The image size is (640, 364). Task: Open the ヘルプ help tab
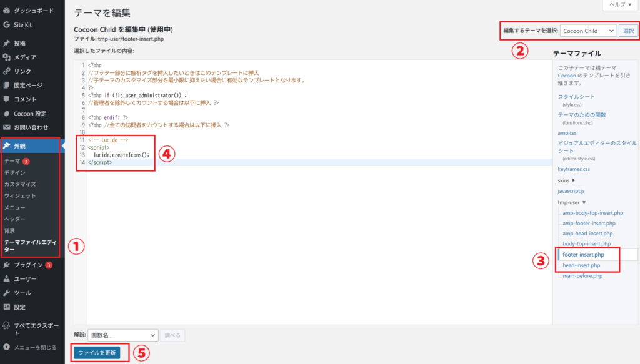click(x=619, y=4)
